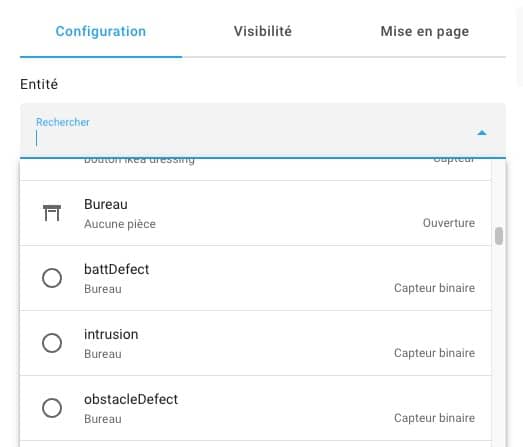Image resolution: width=523 pixels, height=447 pixels.
Task: Click the dropdown list scrollbar thumb
Action: tap(499, 236)
